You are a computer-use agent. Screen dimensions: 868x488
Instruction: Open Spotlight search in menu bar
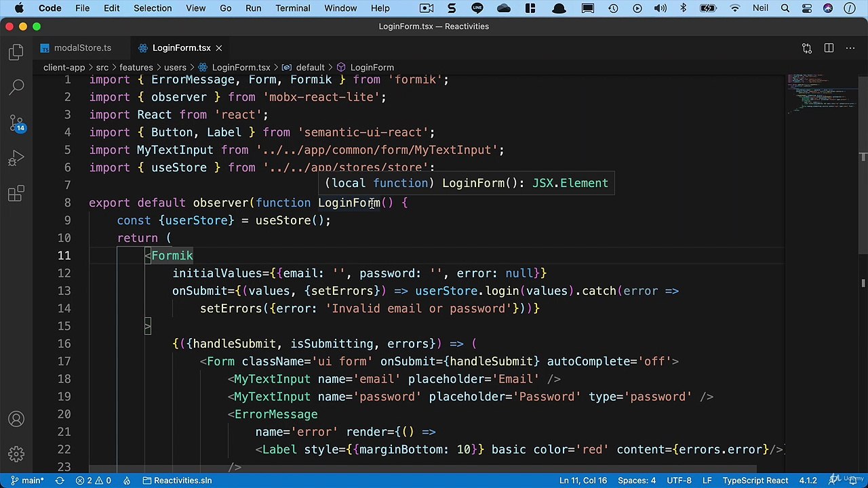[785, 8]
